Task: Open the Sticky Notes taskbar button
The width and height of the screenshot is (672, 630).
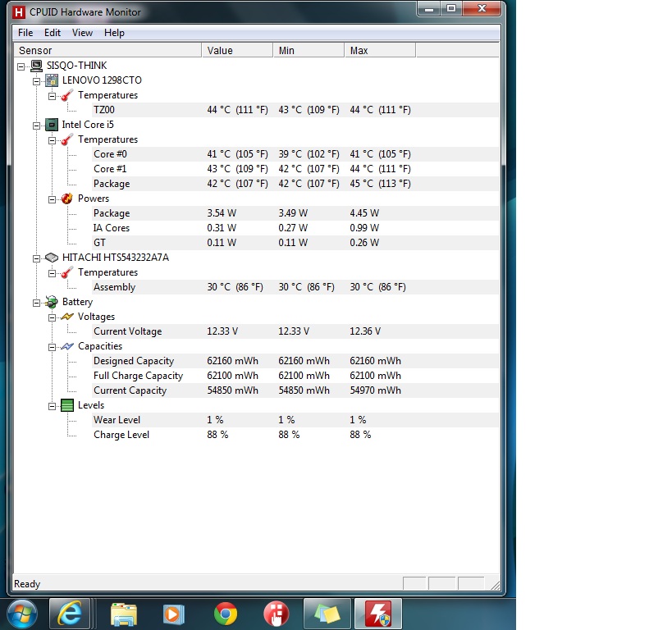Action: [x=327, y=614]
